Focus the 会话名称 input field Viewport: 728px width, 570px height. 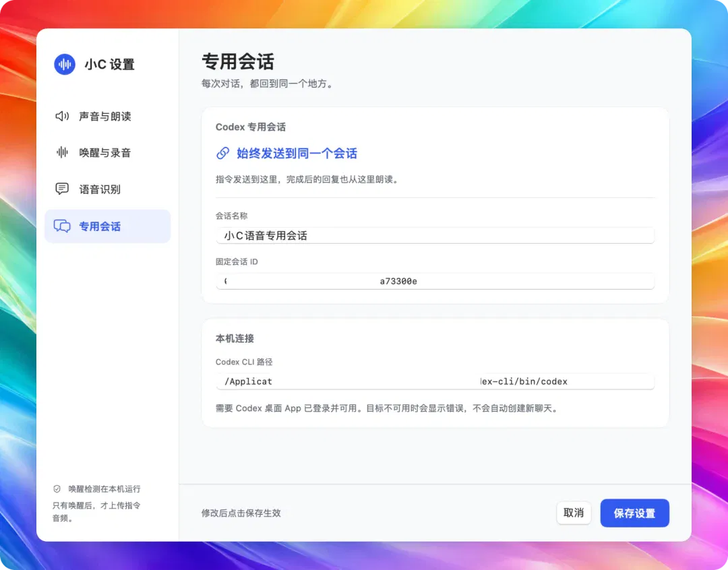pyautogui.click(x=435, y=235)
